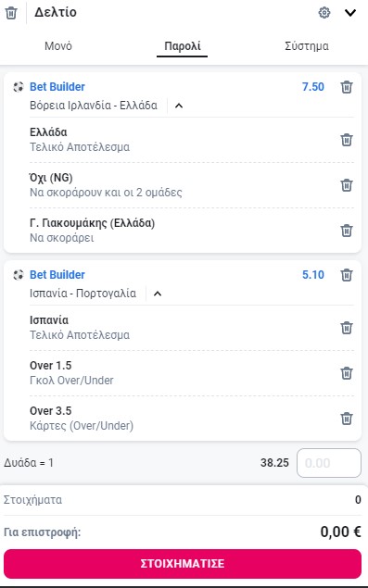Clear the whole betslip with the top trash icon
This screenshot has height=588, width=368.
click(x=11, y=13)
